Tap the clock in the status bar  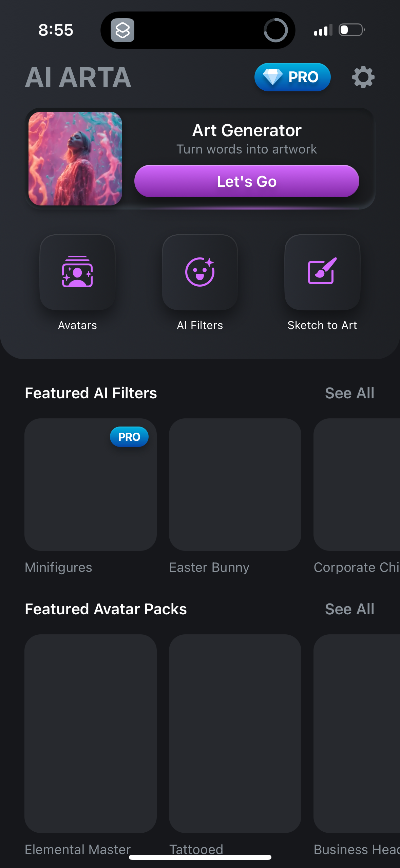coord(56,30)
